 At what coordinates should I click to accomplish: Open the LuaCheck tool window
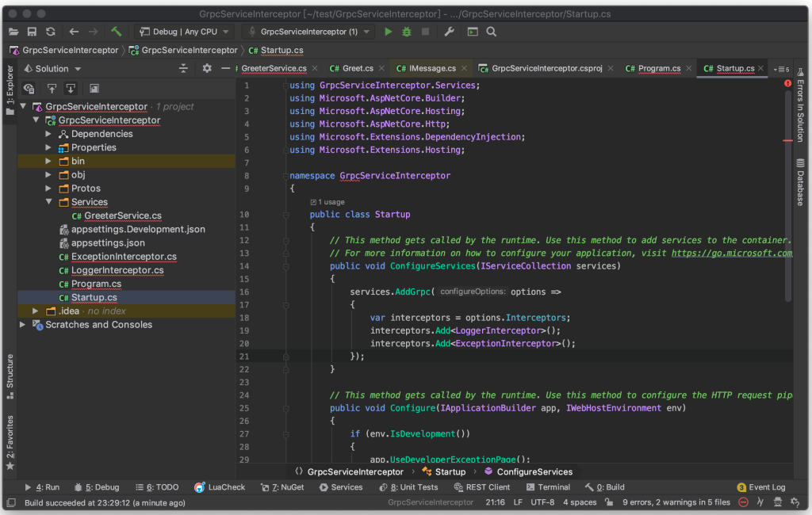tap(220, 487)
